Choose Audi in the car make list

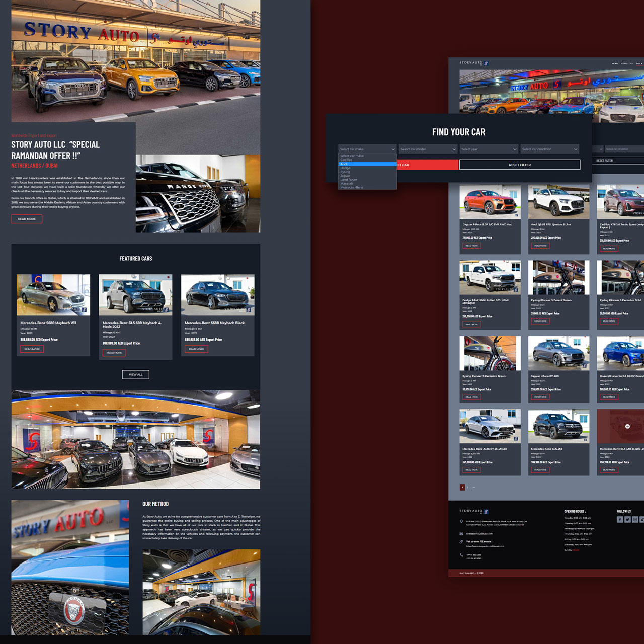tap(367, 164)
